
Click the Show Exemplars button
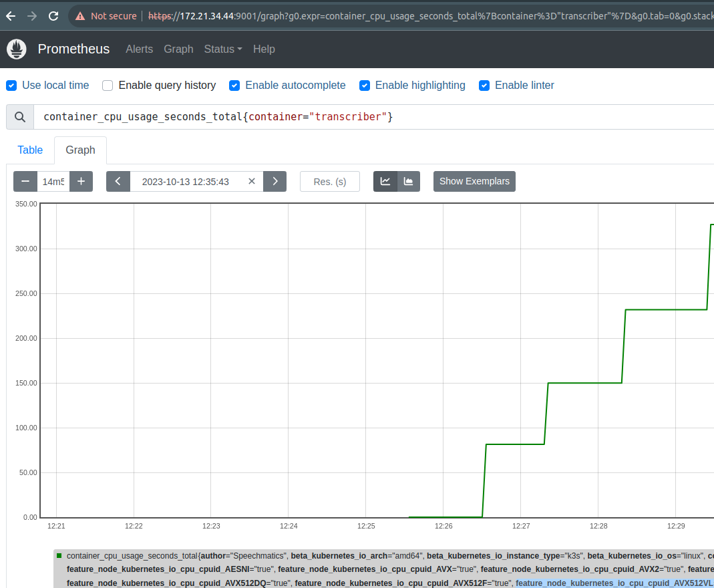(474, 182)
